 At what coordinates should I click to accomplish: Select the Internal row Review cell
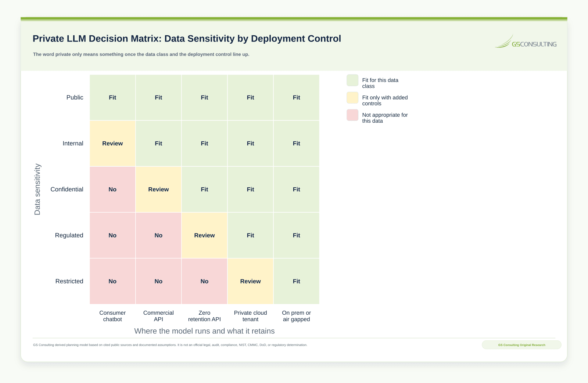point(112,144)
